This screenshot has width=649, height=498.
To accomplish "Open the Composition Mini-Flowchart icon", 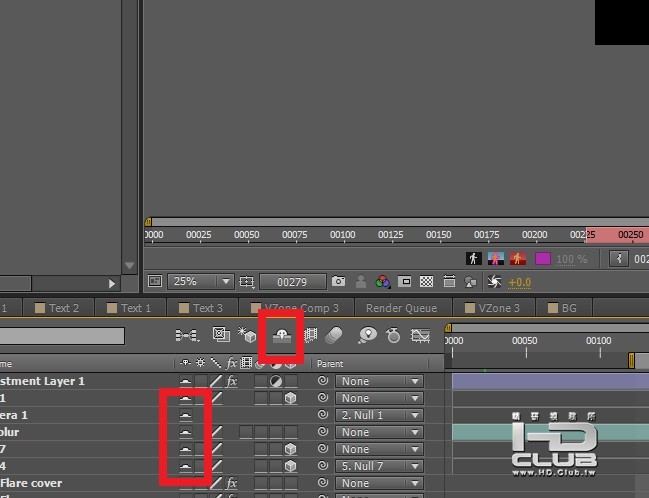I will pyautogui.click(x=187, y=335).
